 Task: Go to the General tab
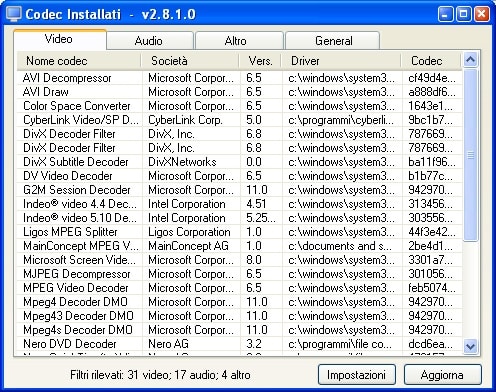pos(333,41)
